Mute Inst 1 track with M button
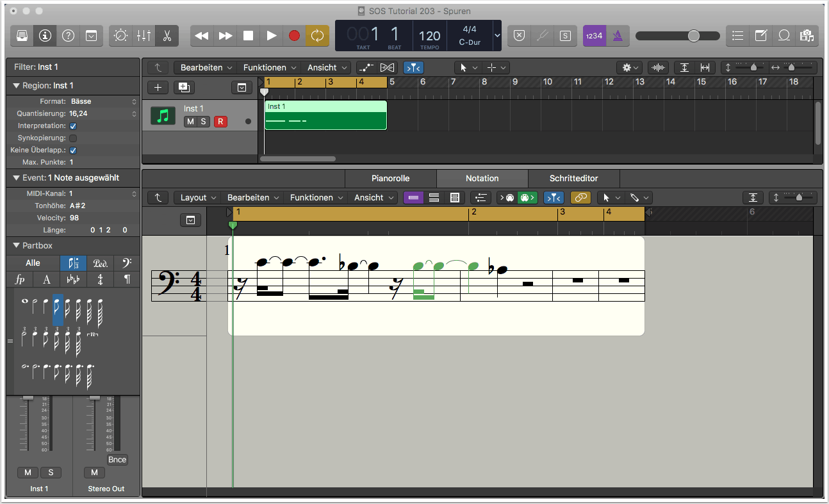Viewport: 829px width, 504px height. click(x=190, y=122)
